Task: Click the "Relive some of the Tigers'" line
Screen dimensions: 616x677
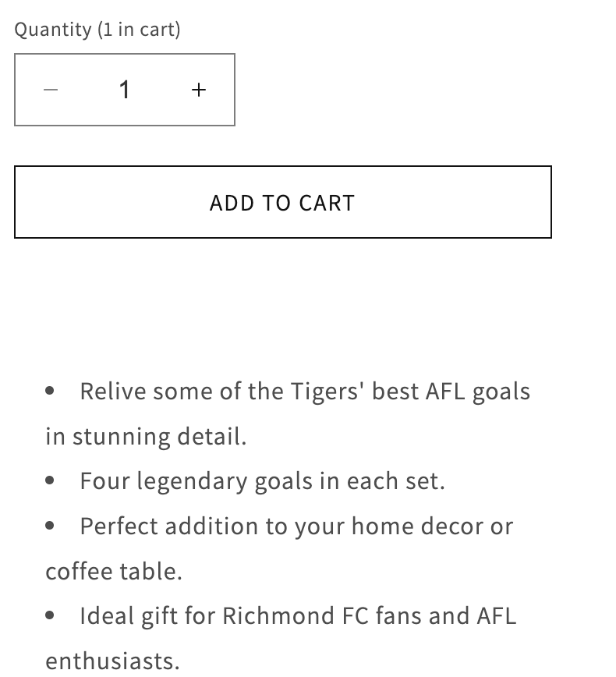Action: (x=304, y=391)
